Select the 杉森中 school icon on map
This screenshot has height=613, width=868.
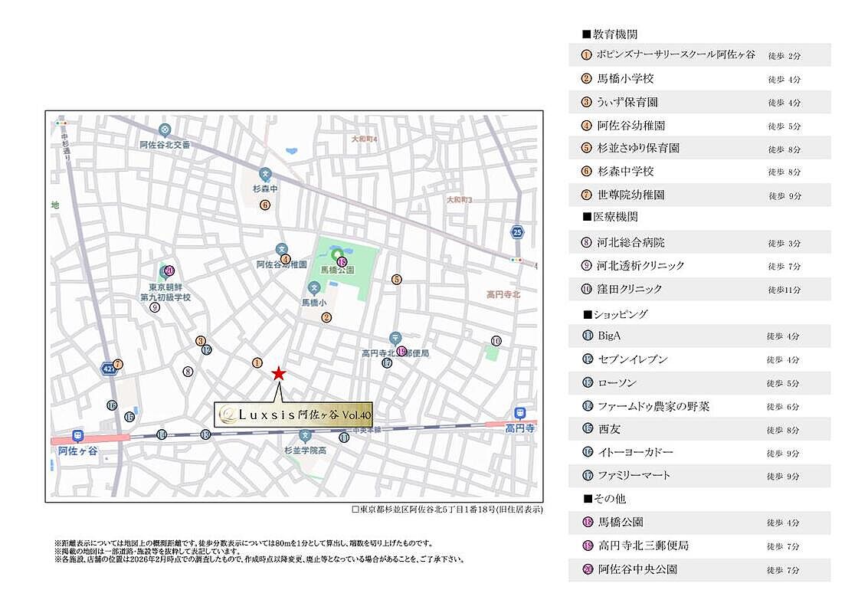tap(265, 174)
